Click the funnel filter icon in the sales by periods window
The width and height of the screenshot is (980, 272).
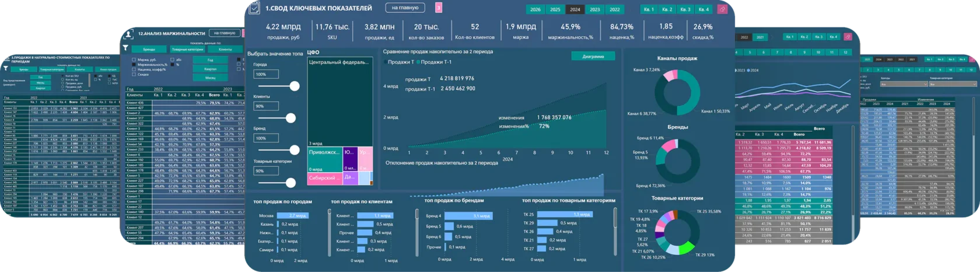tap(5, 68)
